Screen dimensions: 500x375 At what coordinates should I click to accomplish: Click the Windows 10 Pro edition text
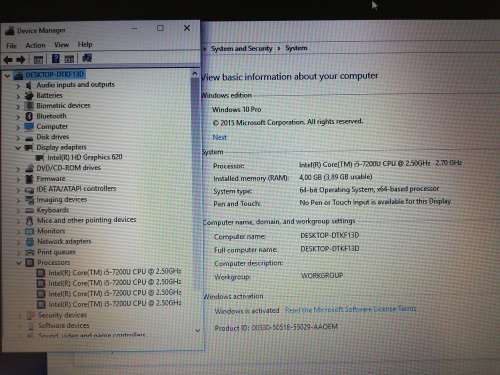coord(237,109)
